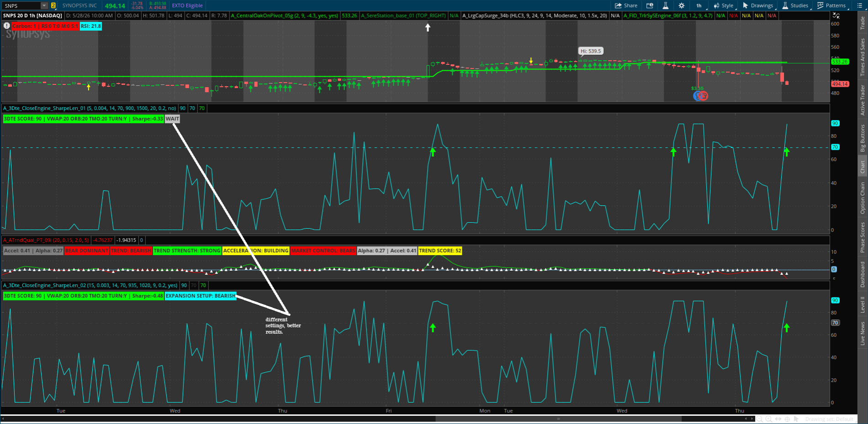Click the A_CentralOakOnPivot_05g study label
868x424 pixels.
pos(285,16)
